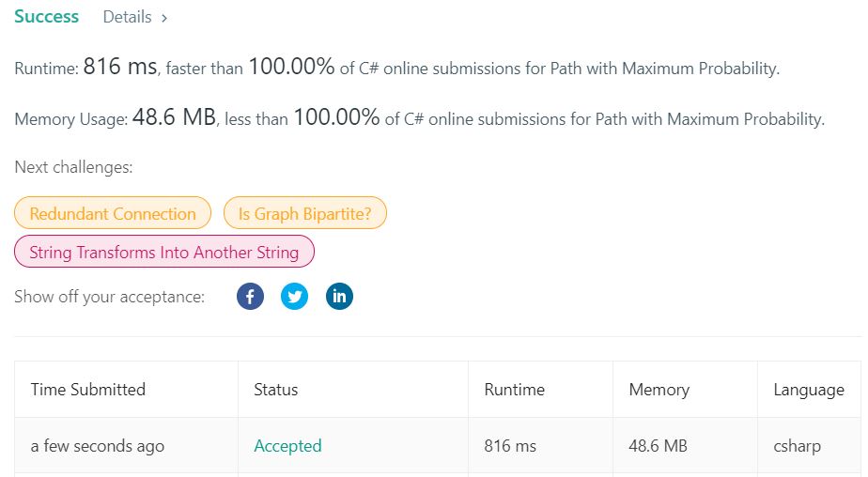Click the Memory column header
This screenshot has width=868, height=477.
tap(659, 390)
